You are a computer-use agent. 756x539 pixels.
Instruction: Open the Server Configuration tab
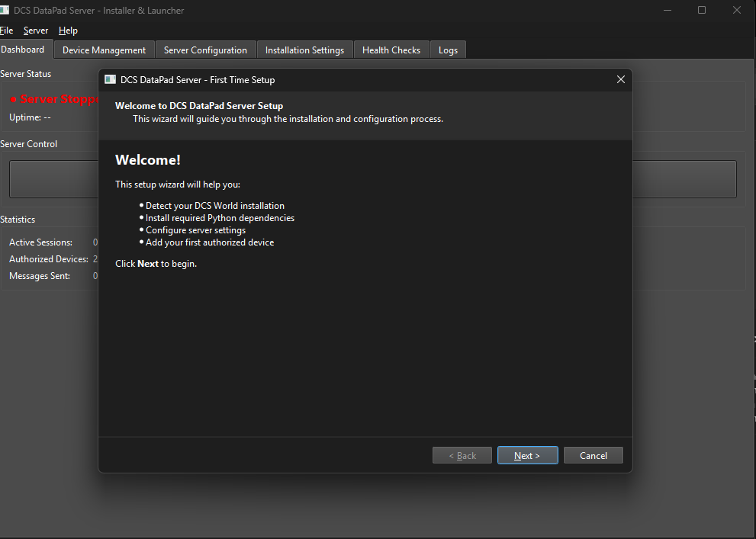pos(205,50)
